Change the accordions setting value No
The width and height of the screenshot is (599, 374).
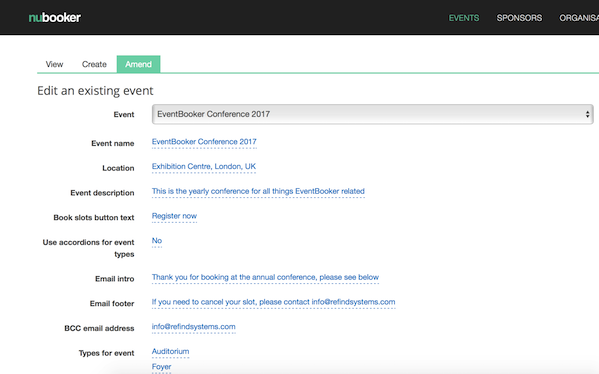157,241
